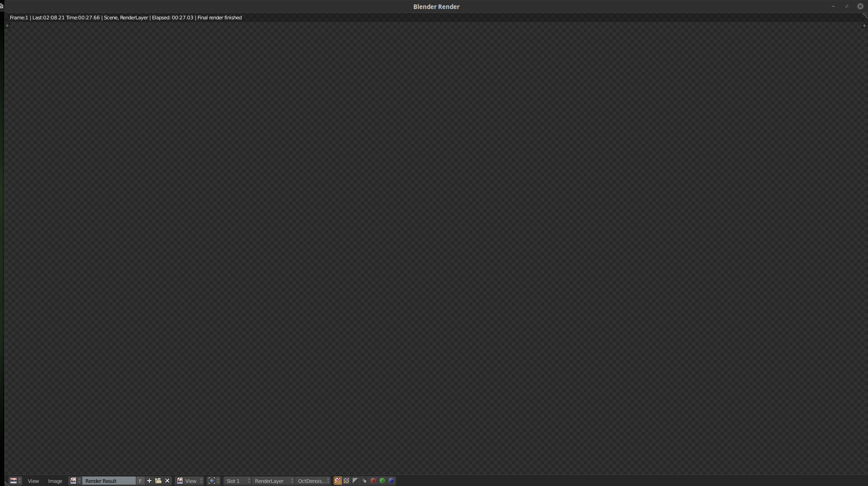Open the View mode dropdown
The width and height of the screenshot is (868, 486).
tap(189, 481)
